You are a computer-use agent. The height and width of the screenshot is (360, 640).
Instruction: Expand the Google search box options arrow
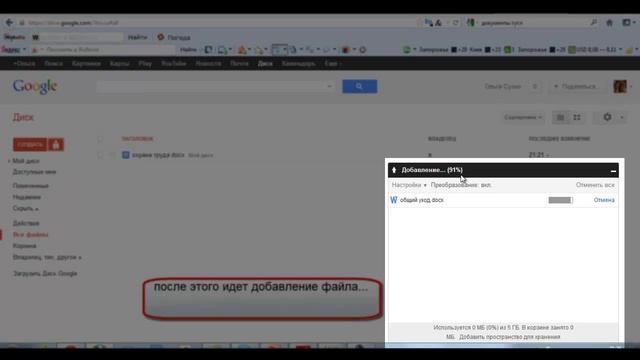coord(329,87)
